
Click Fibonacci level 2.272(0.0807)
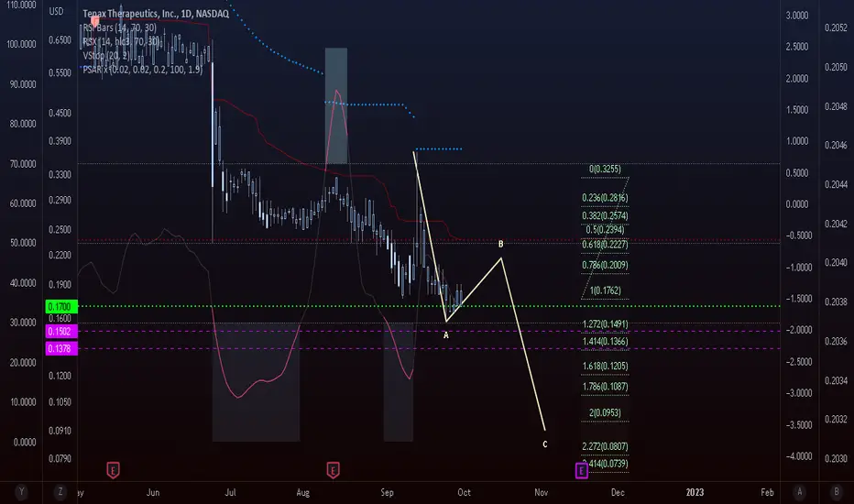pyautogui.click(x=605, y=447)
